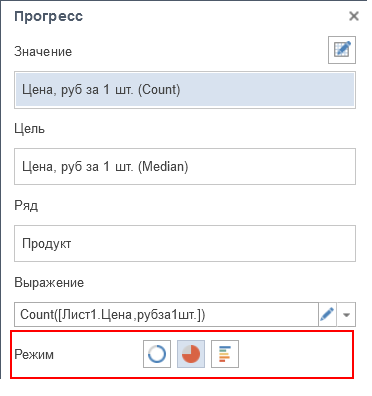The height and width of the screenshot is (396, 372).
Task: Click the Ряд label
Action: coord(26,206)
